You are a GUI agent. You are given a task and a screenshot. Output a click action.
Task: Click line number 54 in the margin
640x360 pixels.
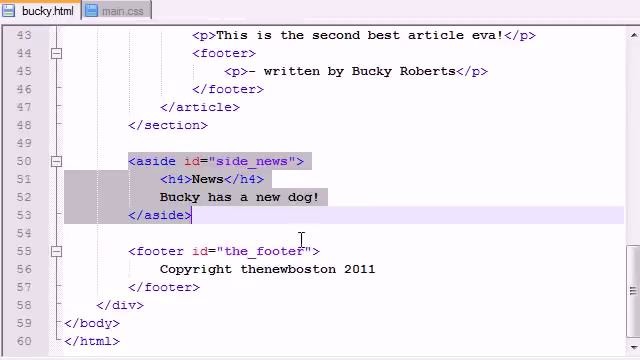point(24,233)
